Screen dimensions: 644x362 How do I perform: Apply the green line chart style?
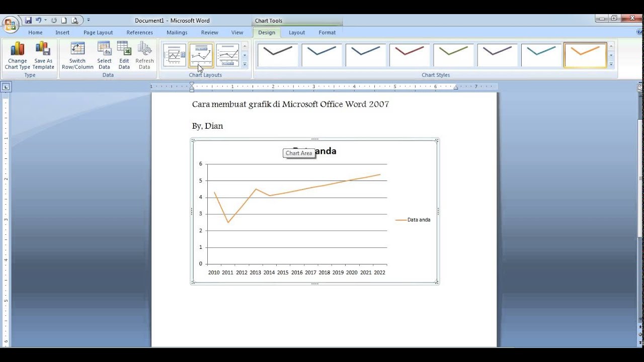(453, 55)
